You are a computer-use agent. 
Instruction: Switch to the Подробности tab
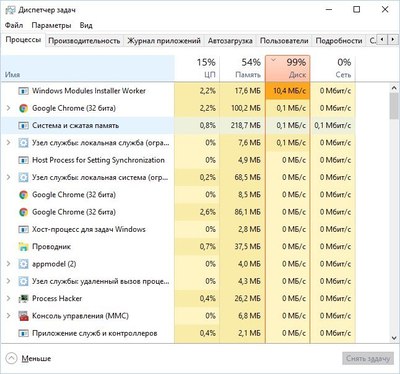339,41
